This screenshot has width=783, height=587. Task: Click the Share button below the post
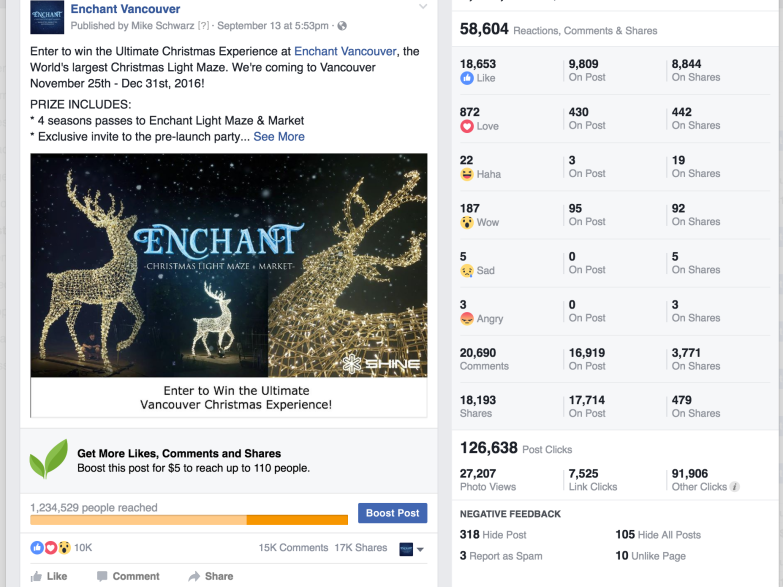(x=211, y=576)
